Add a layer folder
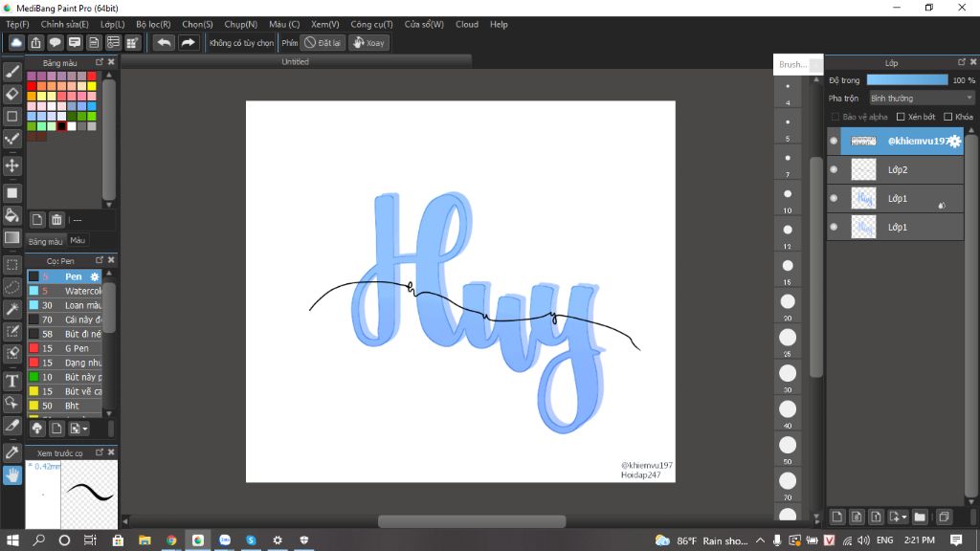Screen dimensions: 980x551 tap(920, 517)
